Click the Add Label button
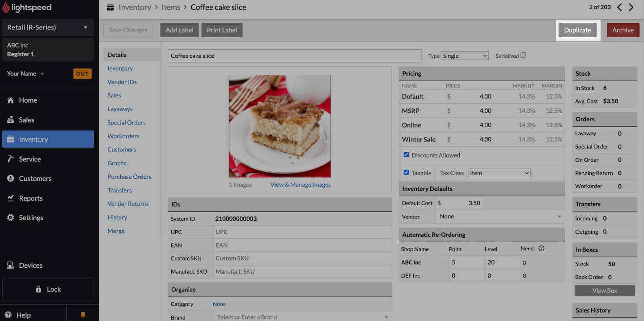 179,30
